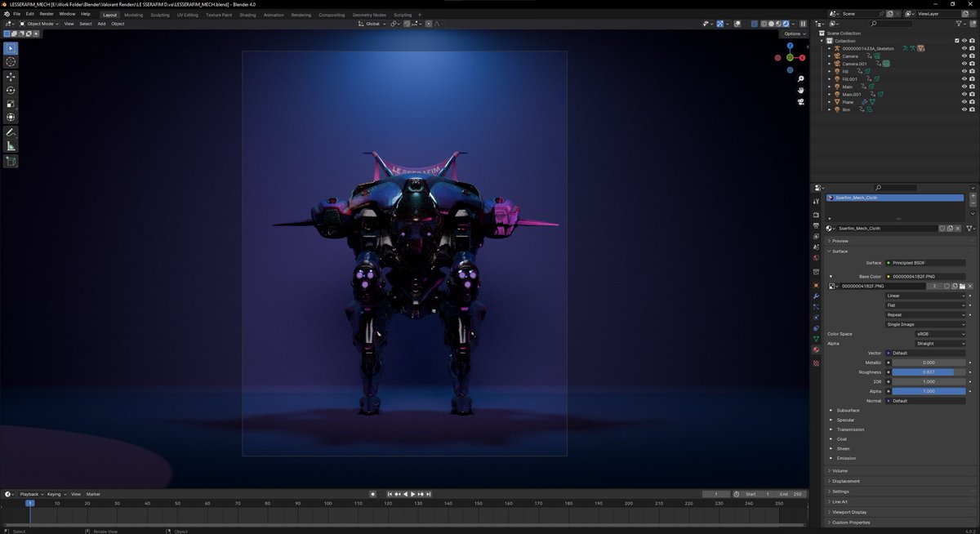
Task: Switch to the Geometry Nodes workspace tab
Action: point(369,15)
